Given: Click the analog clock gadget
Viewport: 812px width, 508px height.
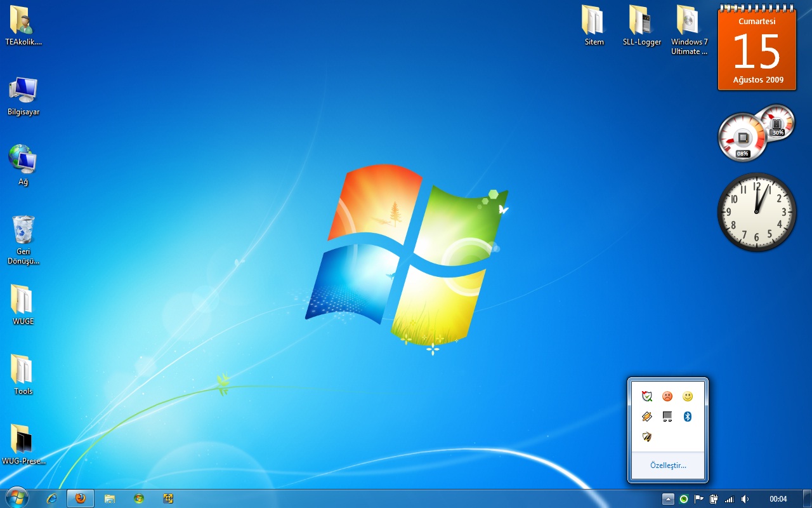Looking at the screenshot, I should (x=757, y=212).
